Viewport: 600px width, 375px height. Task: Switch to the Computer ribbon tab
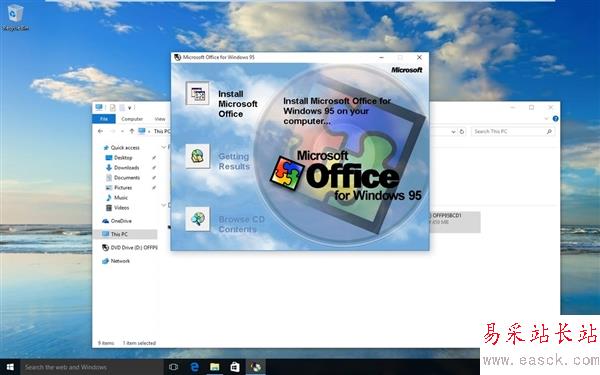(132, 119)
